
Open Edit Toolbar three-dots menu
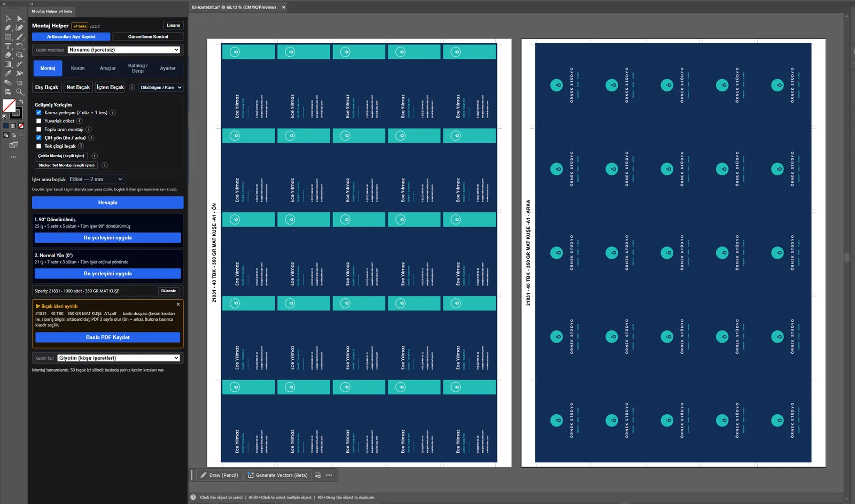[x=14, y=157]
